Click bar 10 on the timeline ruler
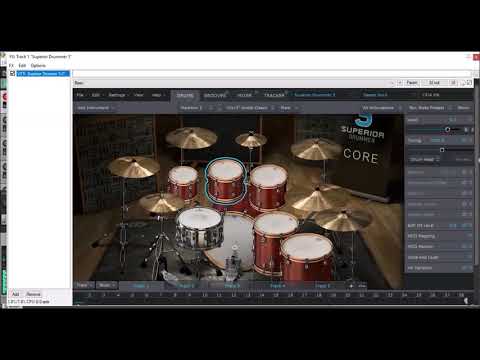 point(204,295)
